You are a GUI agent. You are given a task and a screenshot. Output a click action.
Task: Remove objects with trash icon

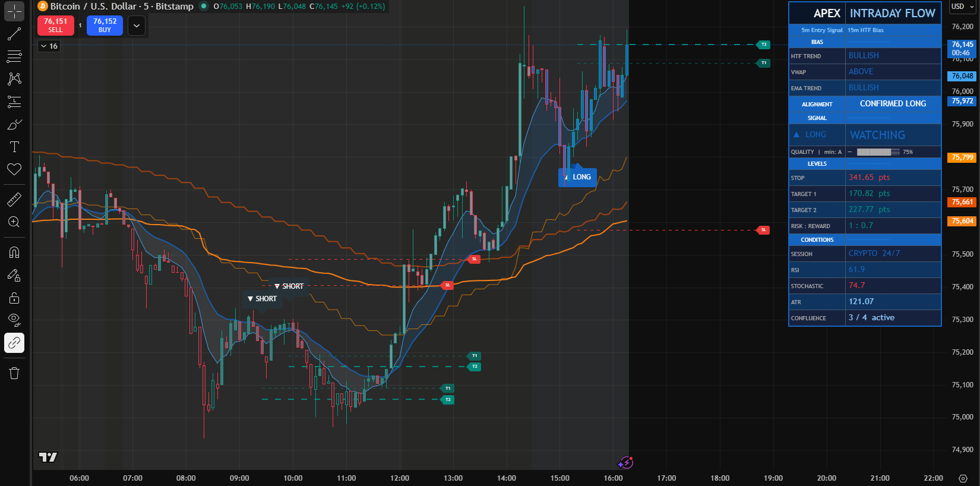tap(14, 373)
